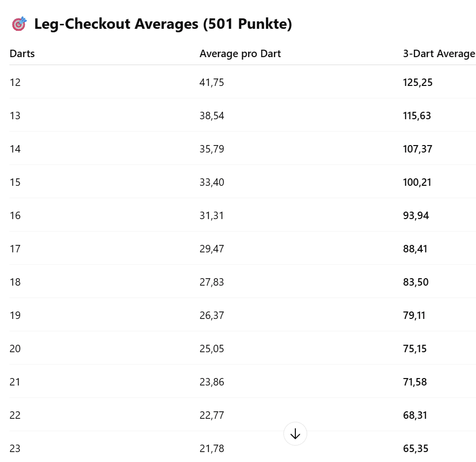Select the 88,41 three-dart average cell
Viewport: 476px width, 462px height.
click(x=415, y=249)
